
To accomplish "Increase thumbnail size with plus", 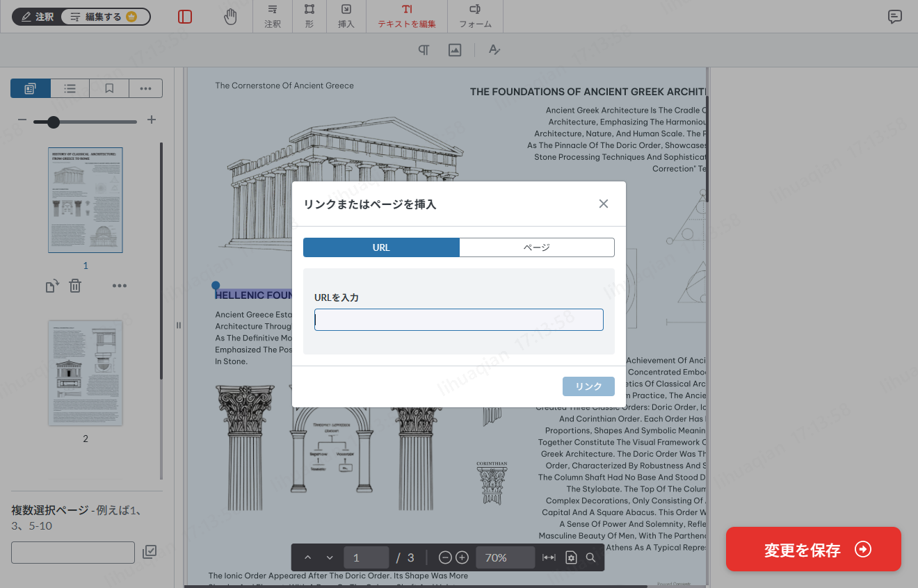I will click(152, 120).
